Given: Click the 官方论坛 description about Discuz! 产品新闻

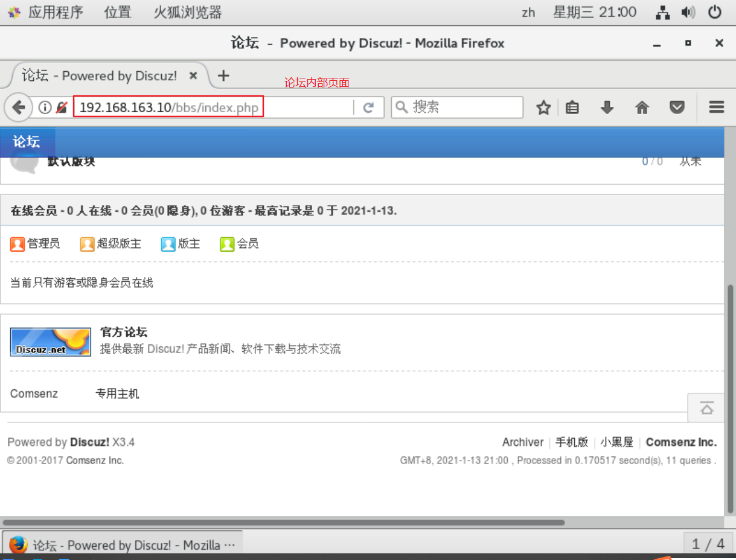Looking at the screenshot, I should [x=220, y=349].
